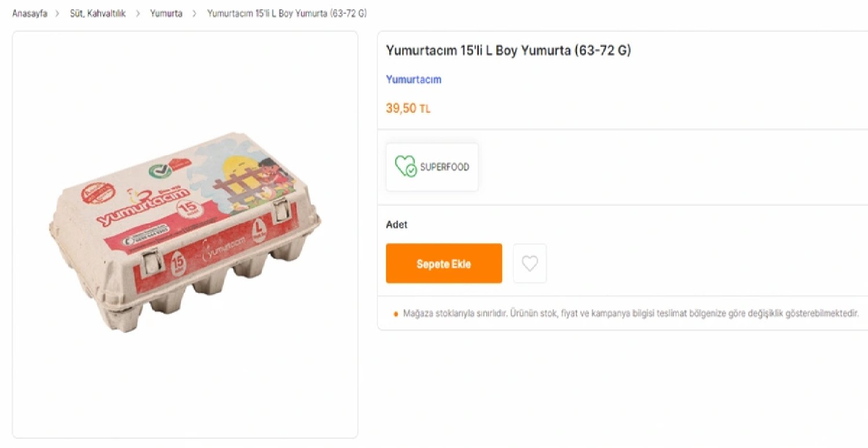Screen dimensions: 868x448
Task: Toggle the wishlist heart next to Sepete Ekle
Action: click(x=529, y=263)
